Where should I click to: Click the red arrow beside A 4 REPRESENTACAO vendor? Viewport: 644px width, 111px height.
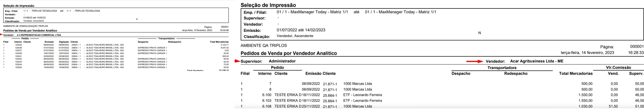(x=1, y=35)
